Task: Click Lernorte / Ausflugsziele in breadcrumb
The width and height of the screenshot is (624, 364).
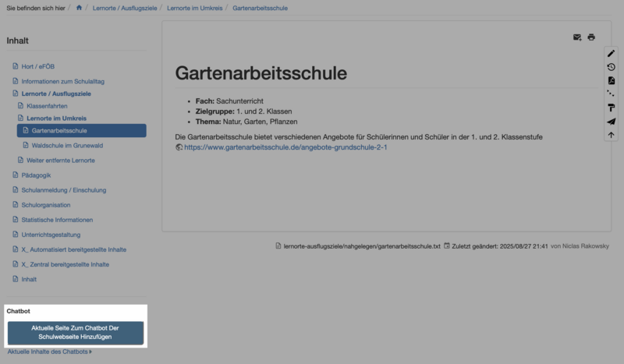Action: coord(125,9)
